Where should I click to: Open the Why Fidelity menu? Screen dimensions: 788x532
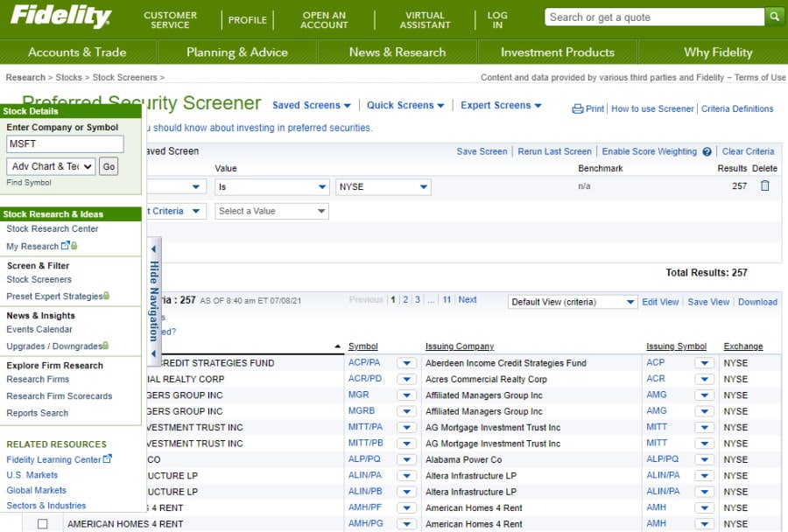[718, 52]
